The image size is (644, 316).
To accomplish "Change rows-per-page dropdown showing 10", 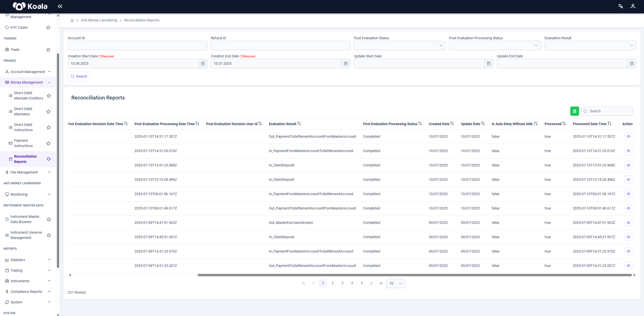I will (x=395, y=283).
